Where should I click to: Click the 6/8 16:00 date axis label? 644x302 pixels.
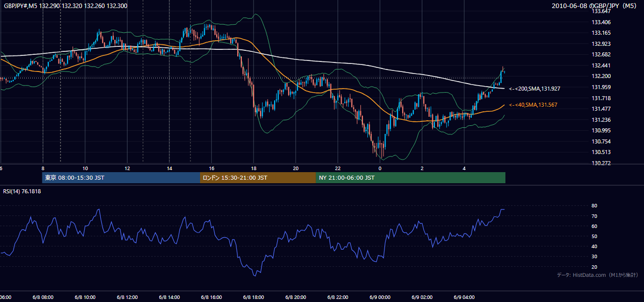212,297
